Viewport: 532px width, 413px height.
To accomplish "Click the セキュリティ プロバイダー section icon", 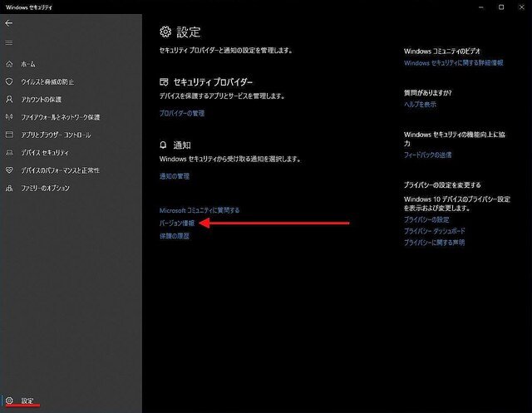I will [x=164, y=81].
